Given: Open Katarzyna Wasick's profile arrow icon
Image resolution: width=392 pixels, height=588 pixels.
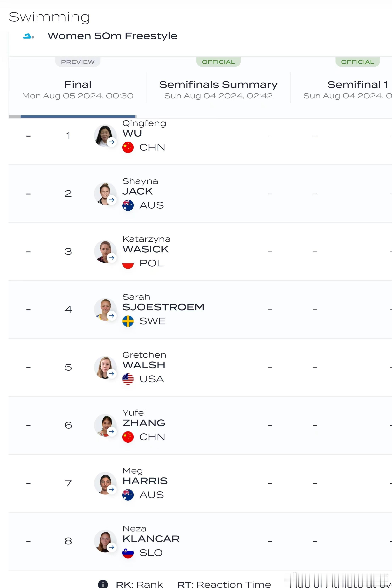Looking at the screenshot, I should (x=112, y=258).
